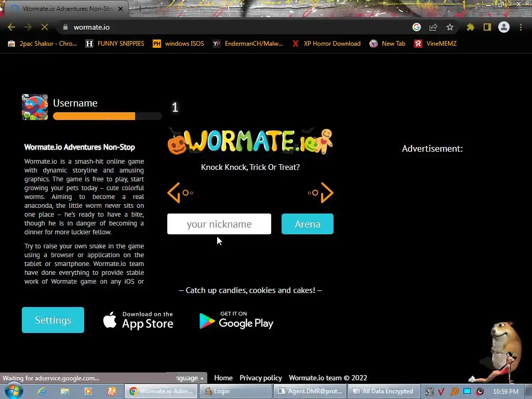The height and width of the screenshot is (399, 532).
Task: Click the your nickname field
Action: [219, 224]
